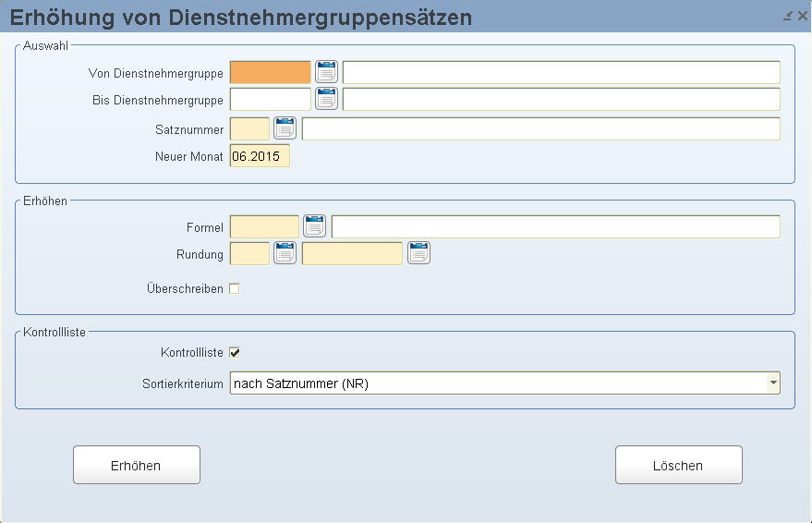Click the Satznummer lookup icon
Viewport: 812px width, 523px height.
(285, 128)
